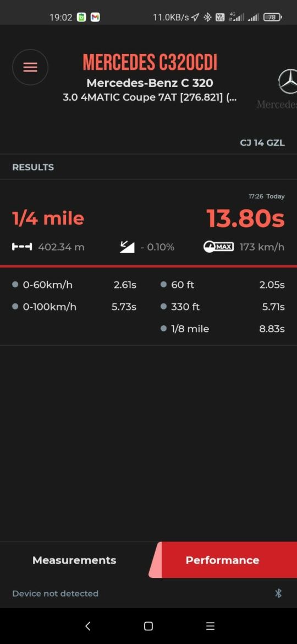297x644 pixels.
Task: Tap the distance ruler icon
Action: (22, 247)
